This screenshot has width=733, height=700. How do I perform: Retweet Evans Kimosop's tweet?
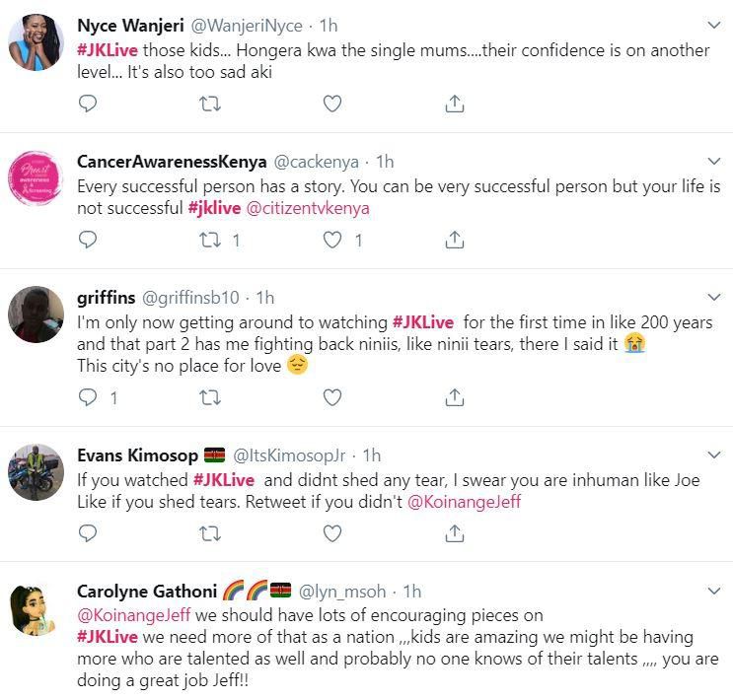(209, 533)
